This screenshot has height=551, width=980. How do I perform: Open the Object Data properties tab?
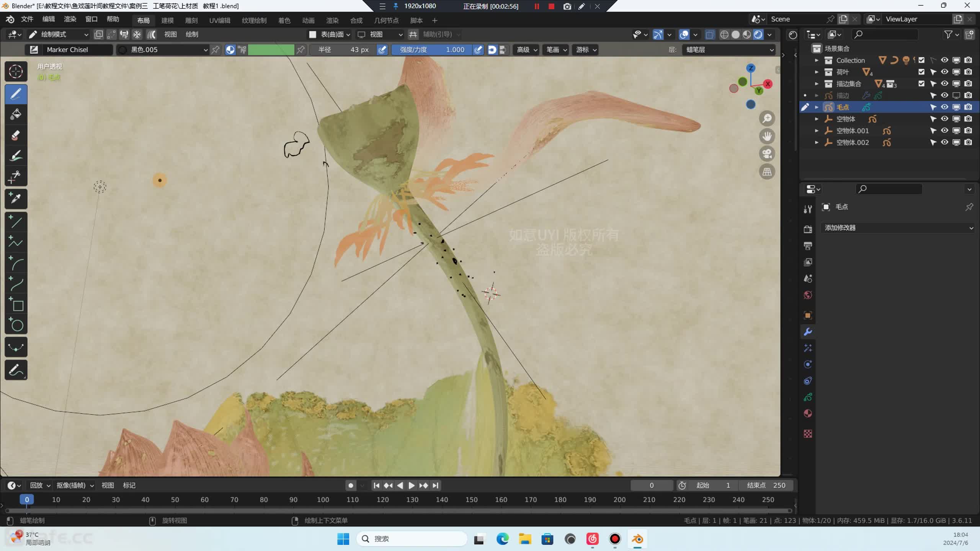pos(808,397)
